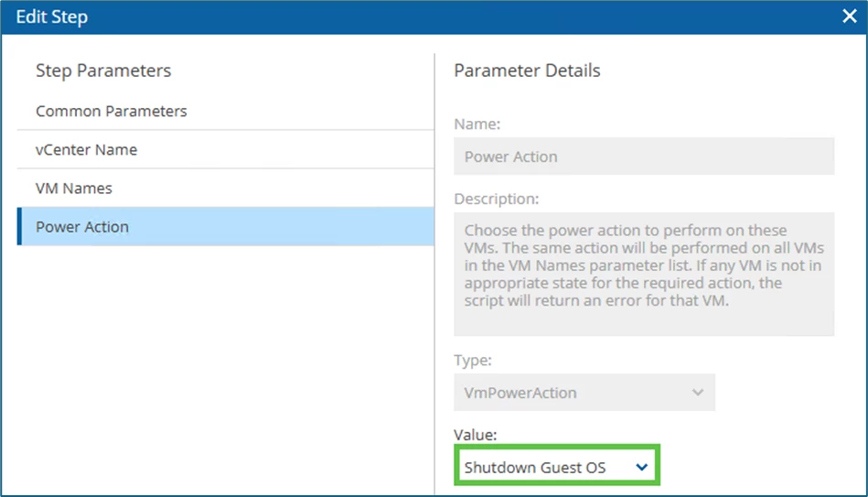Click the vertical divider between the two panels
This screenshot has height=497, width=868.
coord(434,275)
